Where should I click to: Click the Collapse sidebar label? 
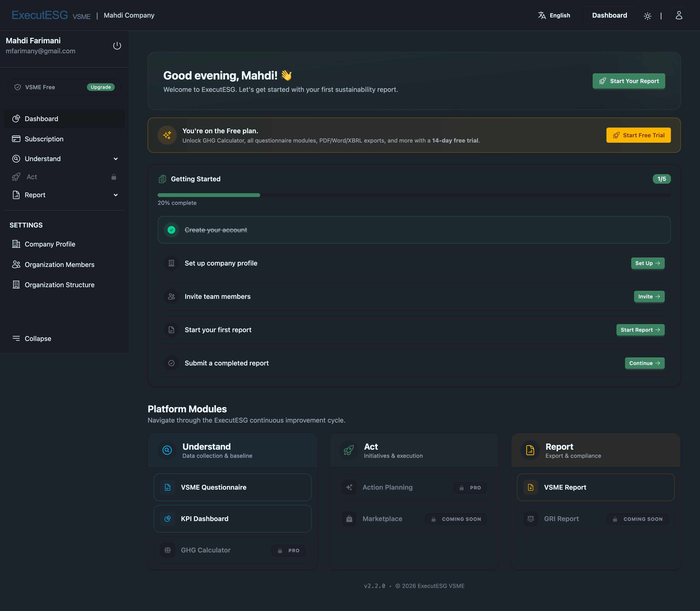[x=38, y=339]
